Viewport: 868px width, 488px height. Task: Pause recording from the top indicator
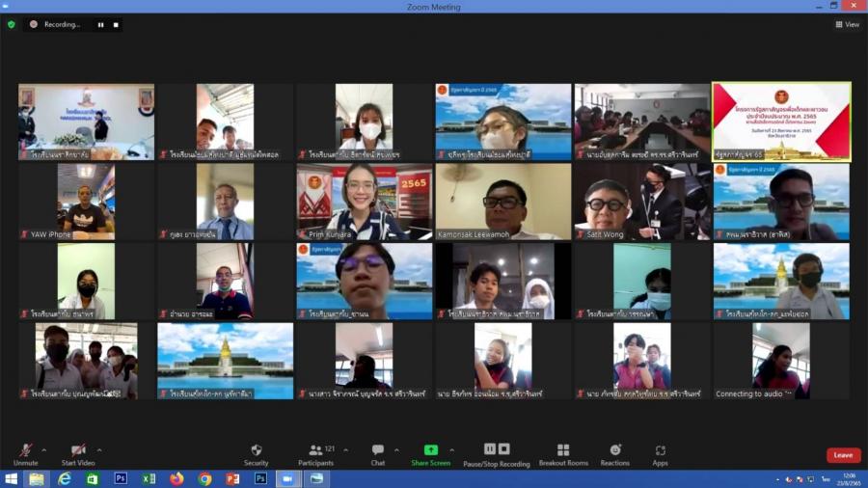pyautogui.click(x=100, y=24)
